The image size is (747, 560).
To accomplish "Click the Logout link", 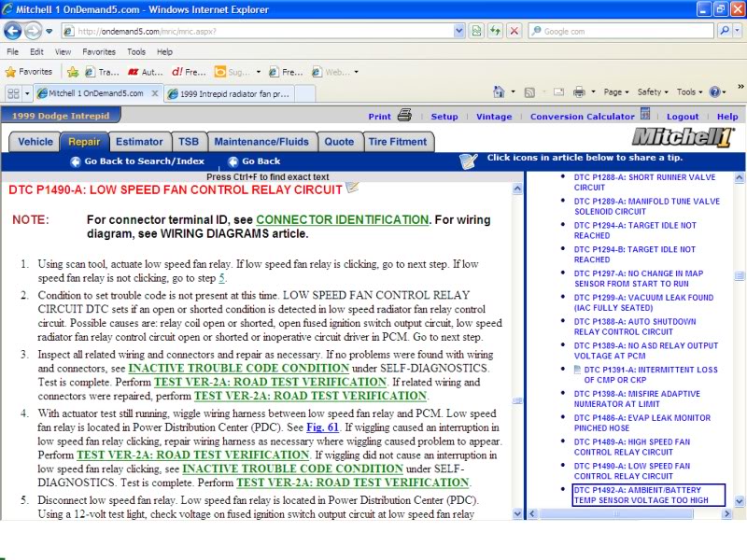I will pos(683,116).
